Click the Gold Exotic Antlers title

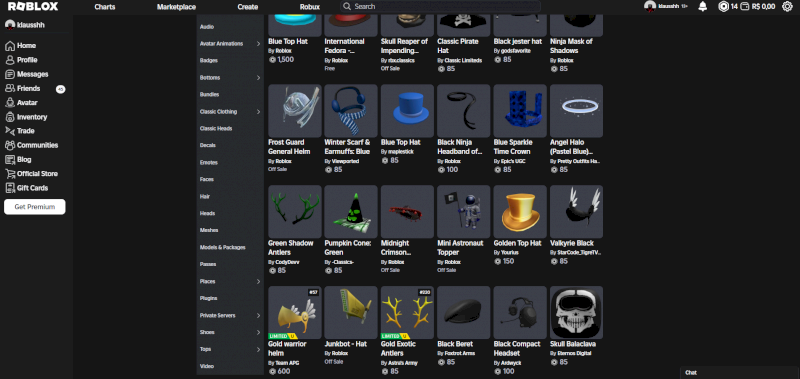399,349
